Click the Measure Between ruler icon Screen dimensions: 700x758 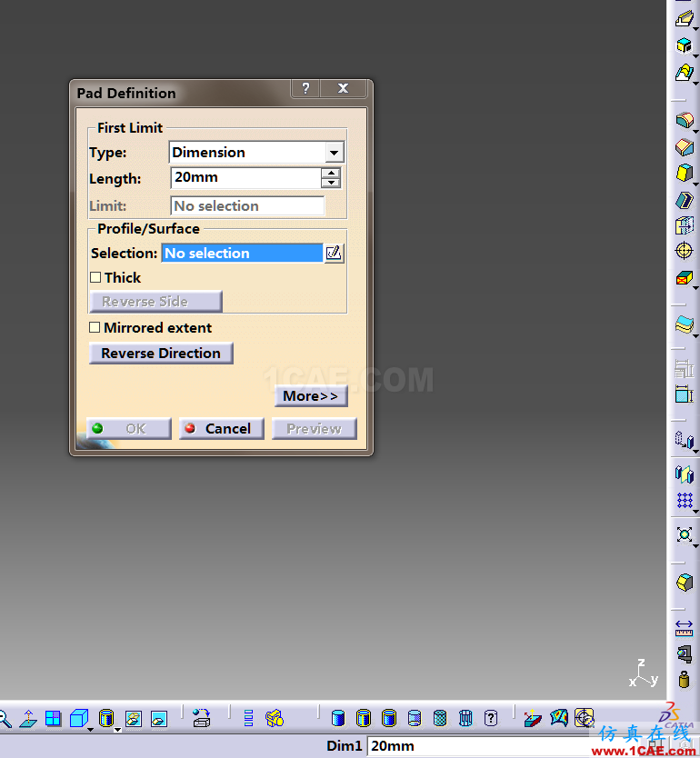click(x=684, y=628)
